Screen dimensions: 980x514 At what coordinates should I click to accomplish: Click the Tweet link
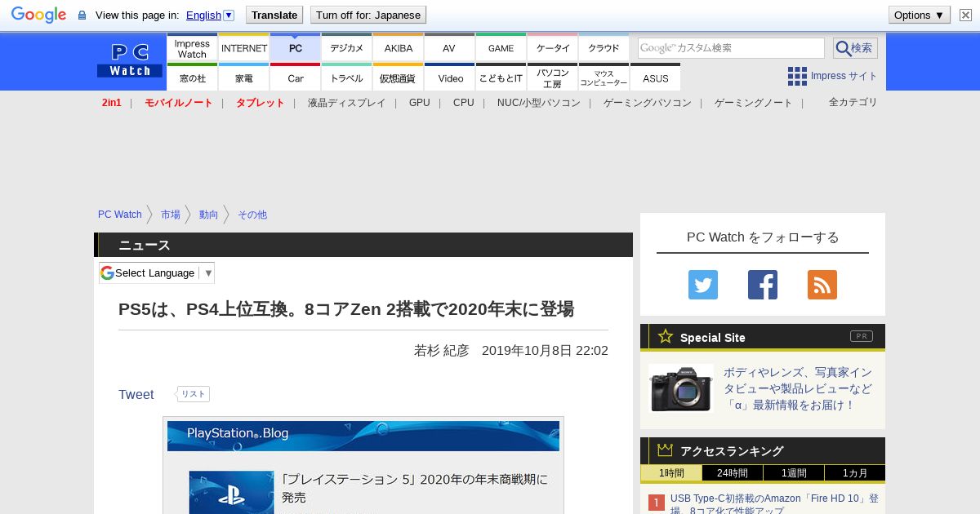[136, 395]
